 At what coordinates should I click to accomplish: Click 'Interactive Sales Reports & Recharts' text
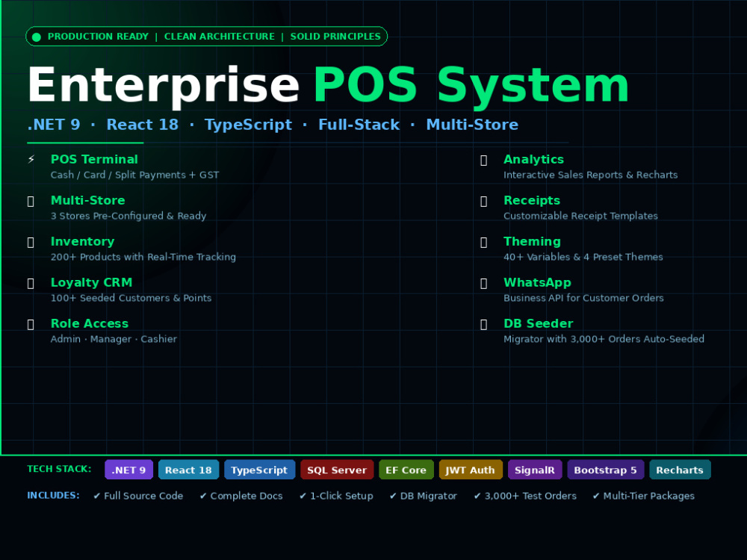(591, 175)
